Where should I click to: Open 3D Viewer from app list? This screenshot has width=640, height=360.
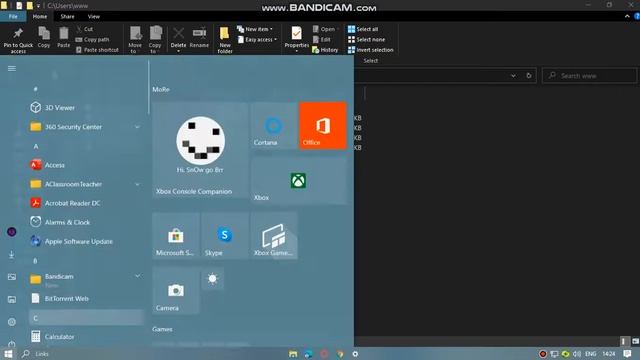86,107
